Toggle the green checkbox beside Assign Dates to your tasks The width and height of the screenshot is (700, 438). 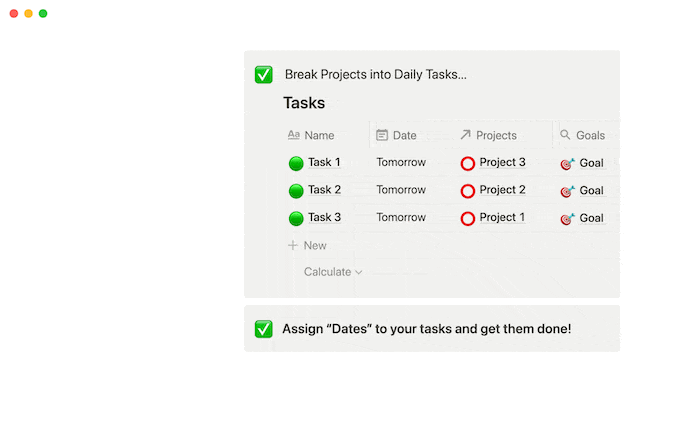coord(263,329)
